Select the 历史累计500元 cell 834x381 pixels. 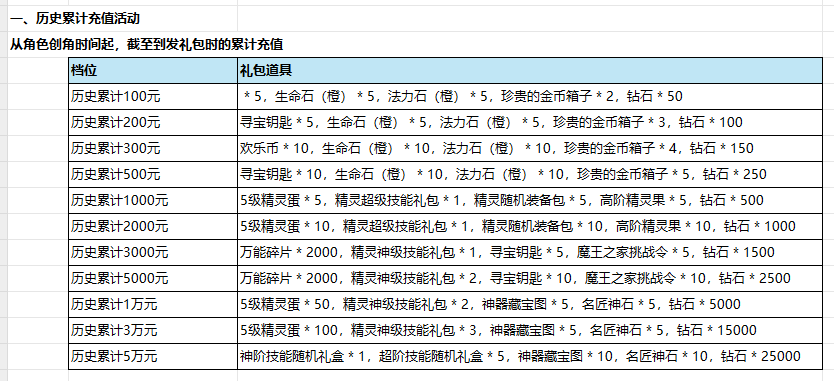[153, 175]
